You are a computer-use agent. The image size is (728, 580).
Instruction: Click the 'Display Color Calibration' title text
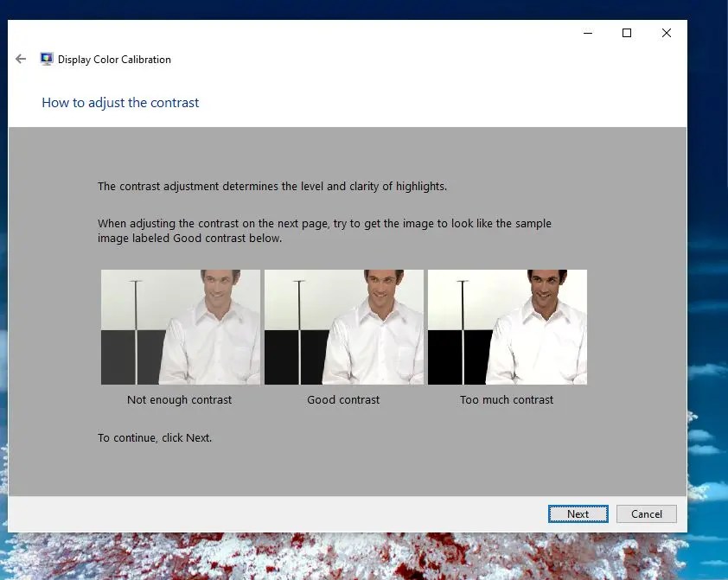tap(114, 60)
